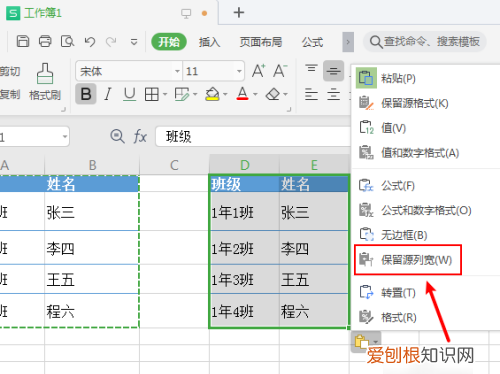Choose 值(V) paste option

tap(426, 128)
